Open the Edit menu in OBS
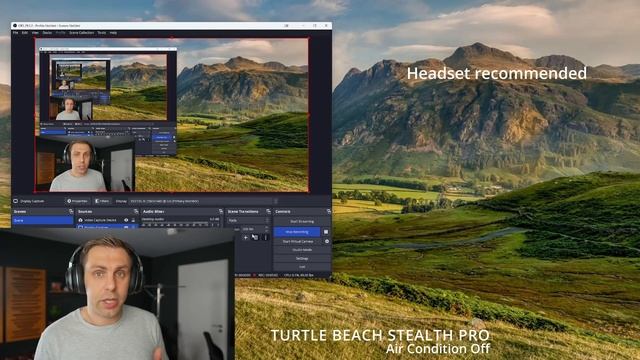This screenshot has height=360, width=640. pyautogui.click(x=25, y=33)
